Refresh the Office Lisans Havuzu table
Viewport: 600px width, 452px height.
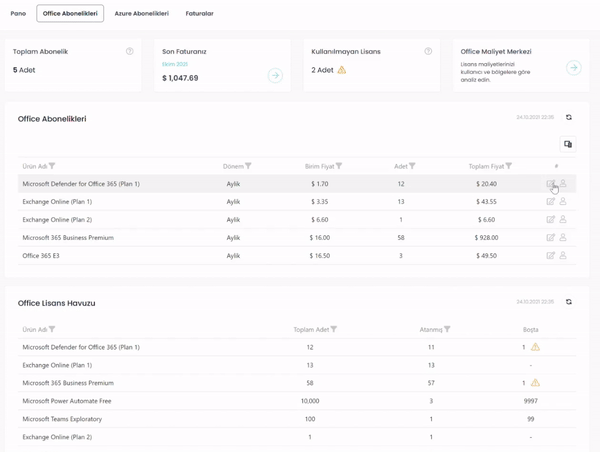569,302
